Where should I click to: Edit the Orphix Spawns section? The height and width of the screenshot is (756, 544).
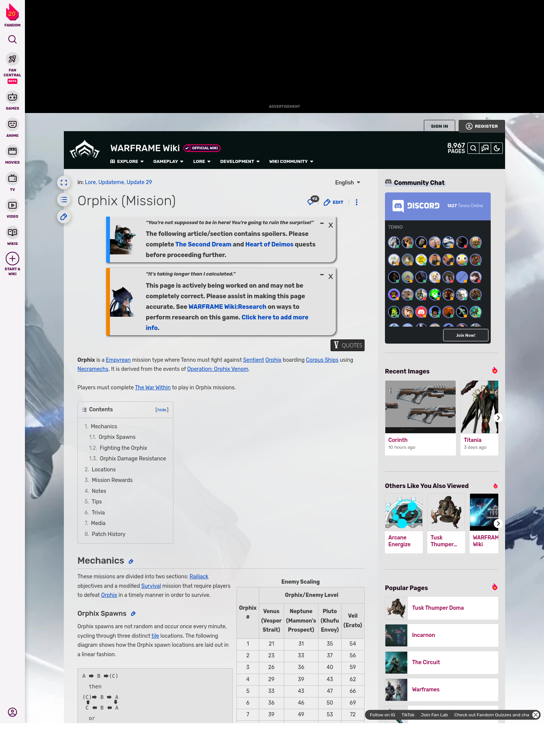133,614
